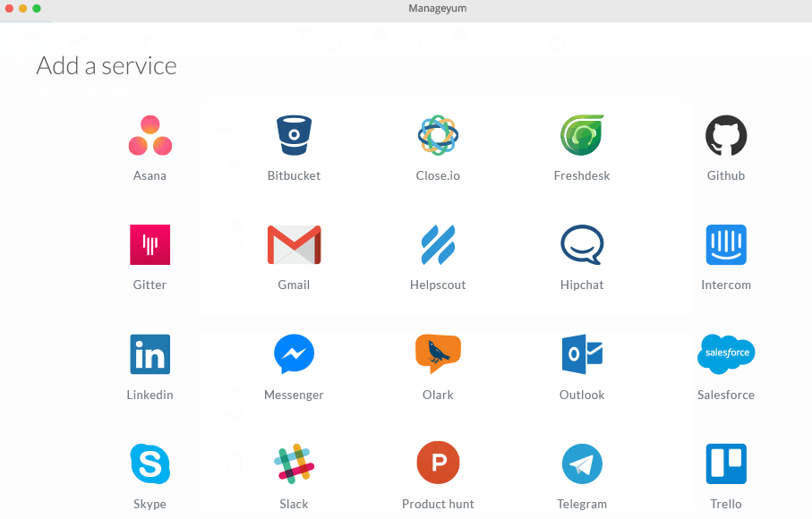Pick the Messenger lightning bubble icon
Screen dimensions: 812x519
(x=295, y=354)
